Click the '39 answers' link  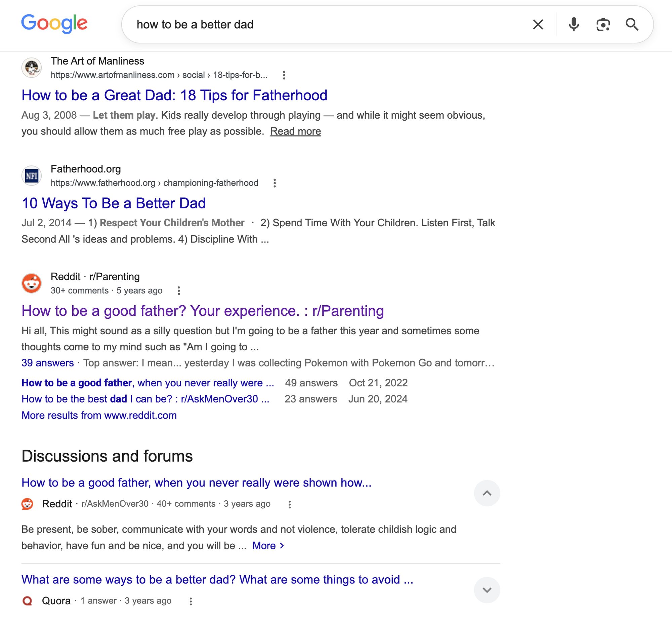tap(48, 363)
